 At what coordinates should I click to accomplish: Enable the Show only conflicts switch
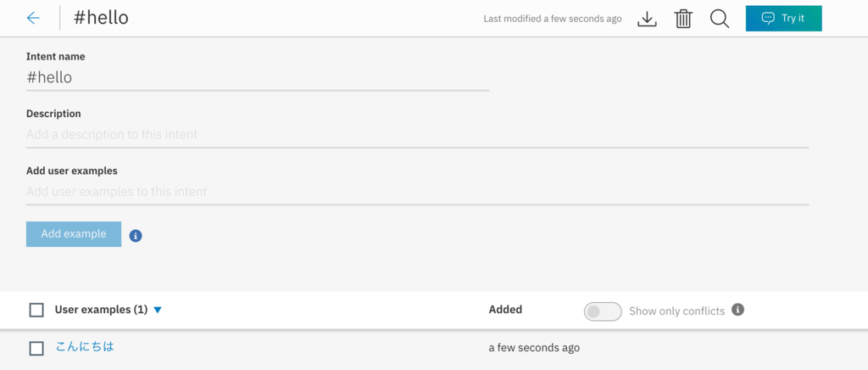coord(603,311)
